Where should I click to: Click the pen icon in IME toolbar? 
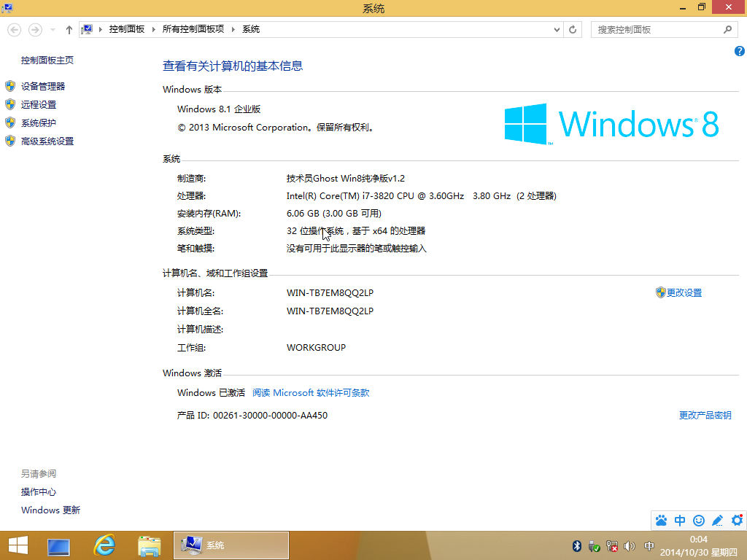(x=718, y=521)
